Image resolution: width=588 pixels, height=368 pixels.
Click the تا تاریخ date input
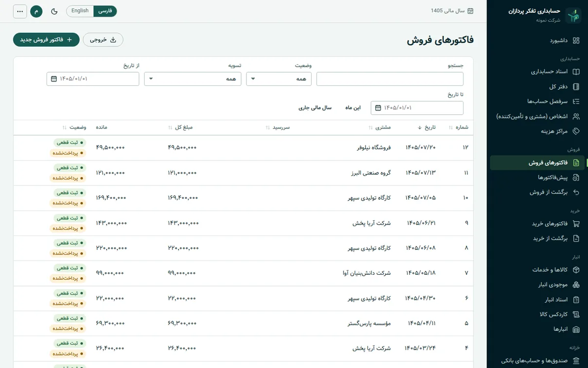(417, 107)
